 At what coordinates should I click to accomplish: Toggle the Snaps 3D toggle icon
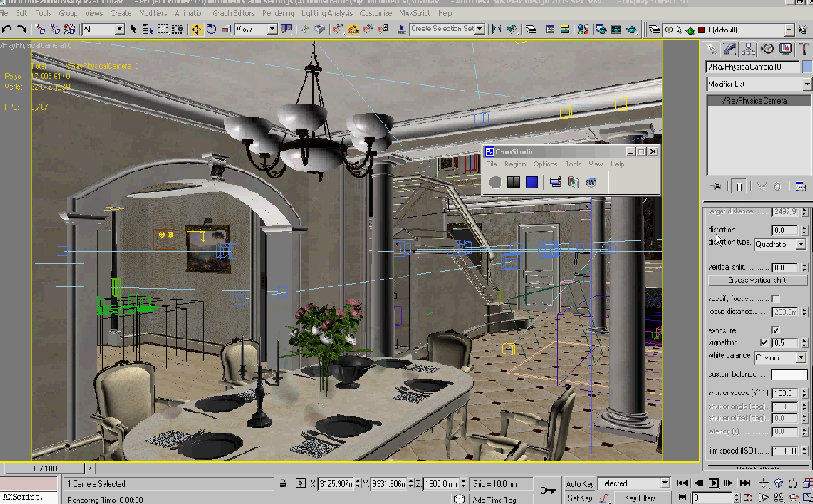pos(338,30)
